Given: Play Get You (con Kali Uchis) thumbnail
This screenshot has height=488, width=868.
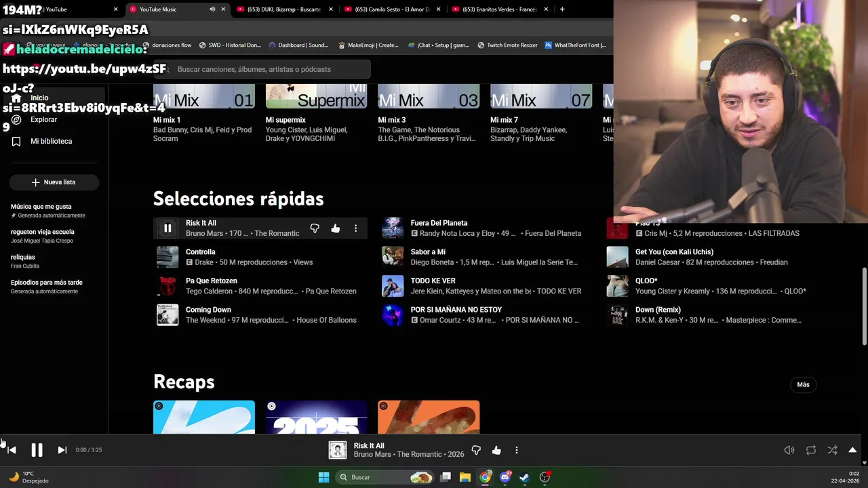Looking at the screenshot, I should (617, 257).
